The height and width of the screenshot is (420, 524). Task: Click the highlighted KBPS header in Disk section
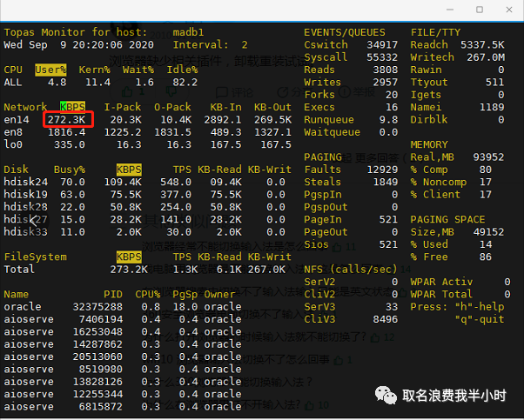(129, 170)
